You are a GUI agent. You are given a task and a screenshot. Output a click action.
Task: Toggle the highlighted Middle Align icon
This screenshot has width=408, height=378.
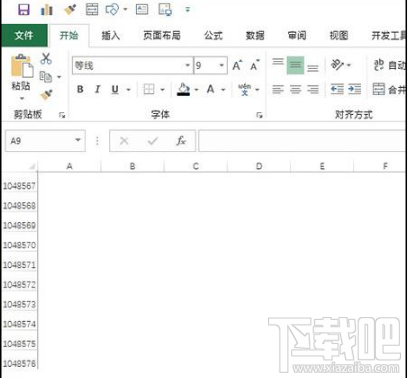295,65
